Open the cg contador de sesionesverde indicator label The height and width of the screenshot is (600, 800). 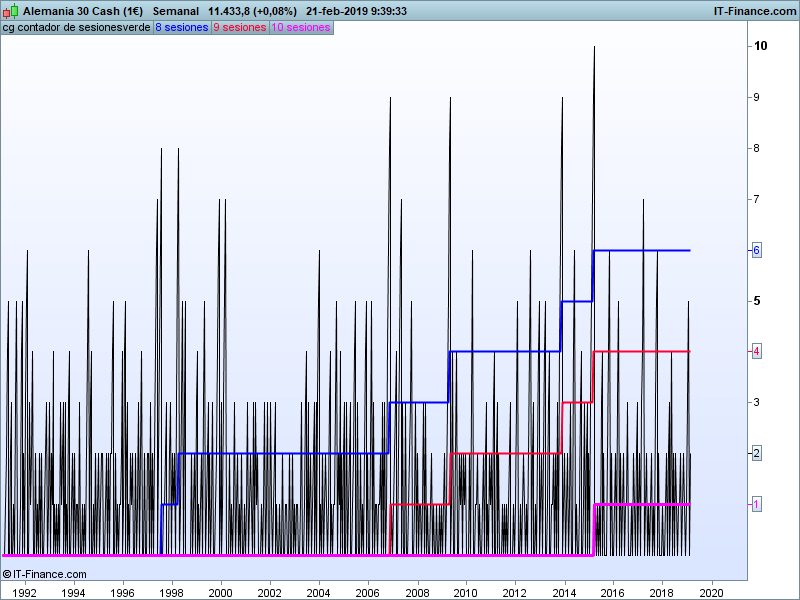[x=76, y=27]
